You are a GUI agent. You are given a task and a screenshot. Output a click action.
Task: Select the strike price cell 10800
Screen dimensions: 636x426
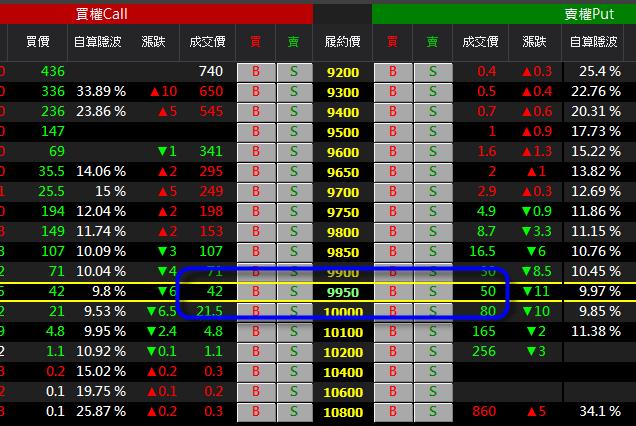[x=343, y=413]
